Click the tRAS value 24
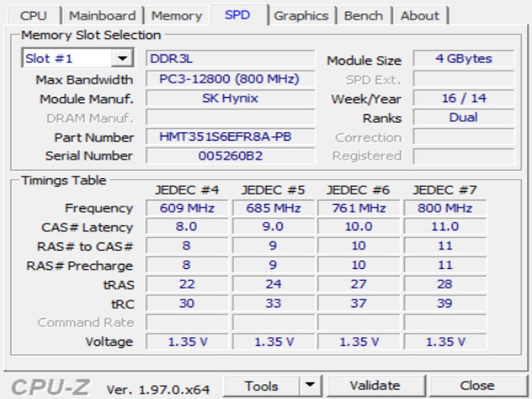Viewport: 532px width, 399px height. click(273, 284)
